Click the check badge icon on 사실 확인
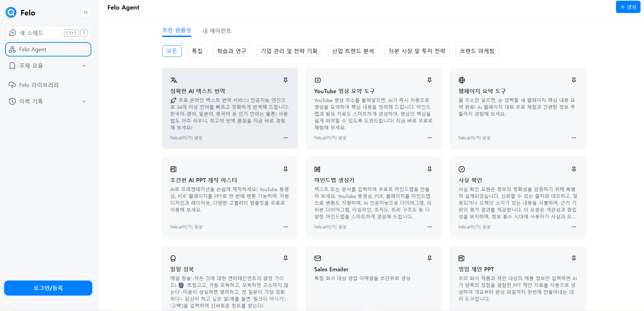644x311 pixels. coord(462,169)
